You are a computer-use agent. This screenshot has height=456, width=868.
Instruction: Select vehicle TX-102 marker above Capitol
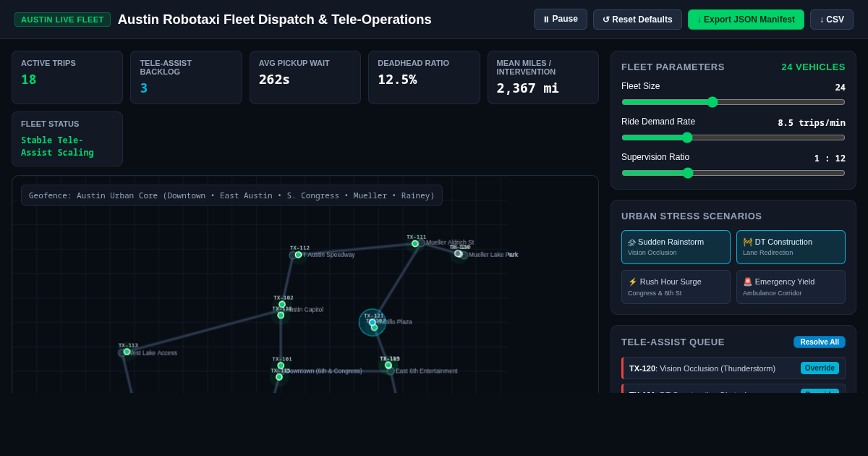click(x=282, y=305)
